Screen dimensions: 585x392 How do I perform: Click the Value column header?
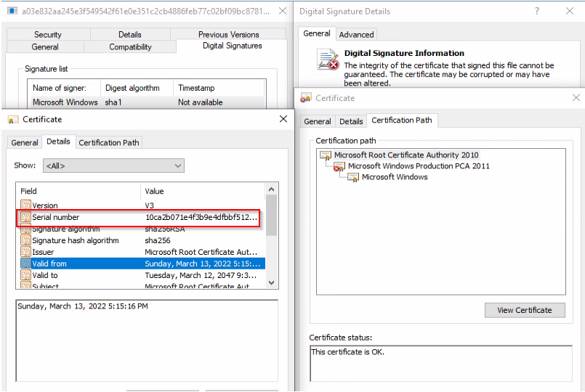(x=203, y=191)
